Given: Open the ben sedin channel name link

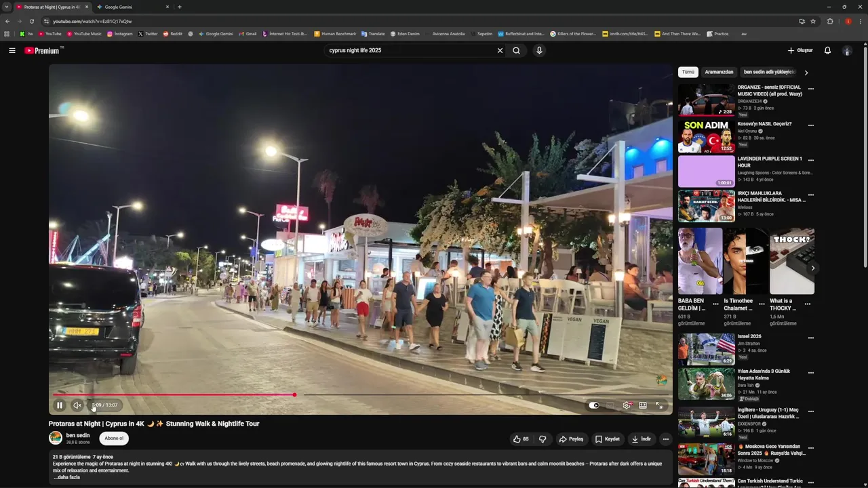Looking at the screenshot, I should (78, 435).
